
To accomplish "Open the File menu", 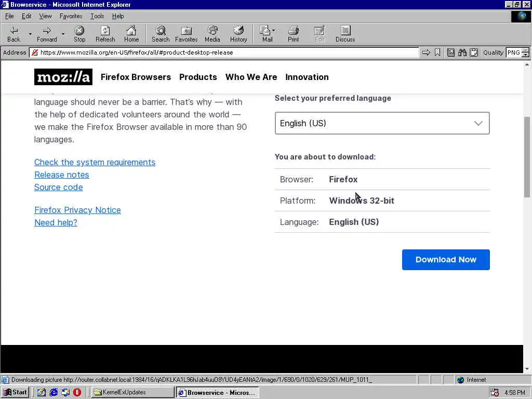I will pyautogui.click(x=9, y=16).
